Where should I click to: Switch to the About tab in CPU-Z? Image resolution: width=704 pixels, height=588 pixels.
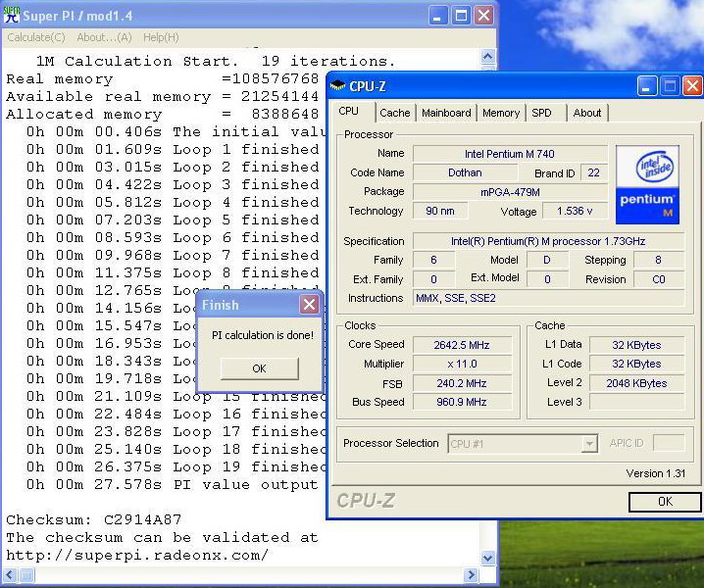[x=586, y=113]
